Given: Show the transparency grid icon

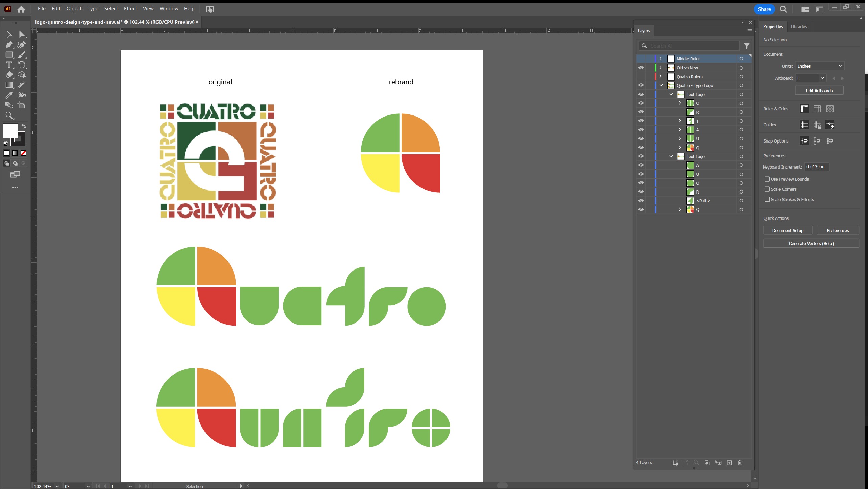Looking at the screenshot, I should (830, 109).
